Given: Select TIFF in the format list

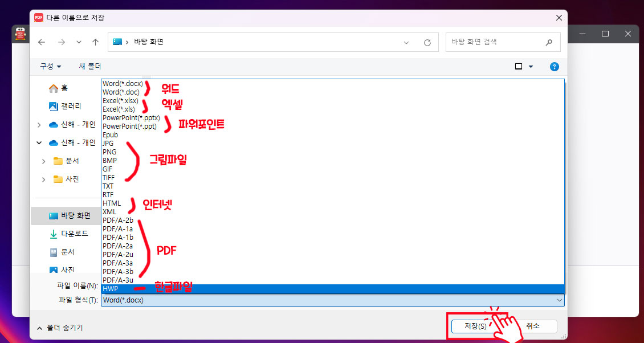Looking at the screenshot, I should tap(333, 178).
